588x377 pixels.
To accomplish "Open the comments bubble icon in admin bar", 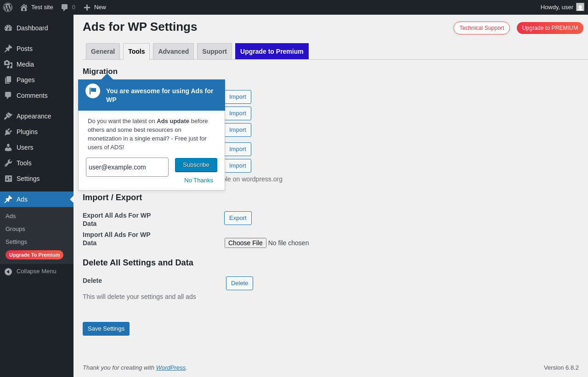I will click(x=65, y=7).
